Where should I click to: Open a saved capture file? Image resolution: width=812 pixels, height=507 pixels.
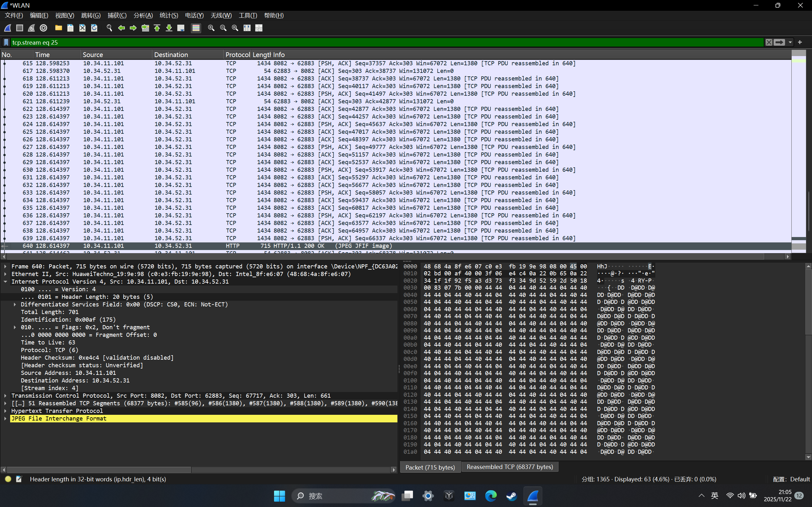[x=58, y=28]
